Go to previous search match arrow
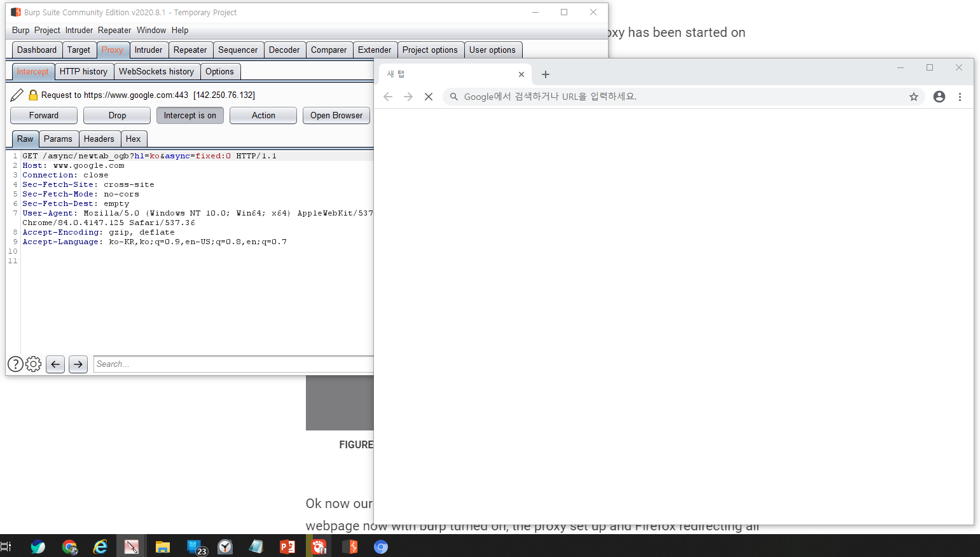Viewport: 980px width, 557px height. pyautogui.click(x=55, y=364)
